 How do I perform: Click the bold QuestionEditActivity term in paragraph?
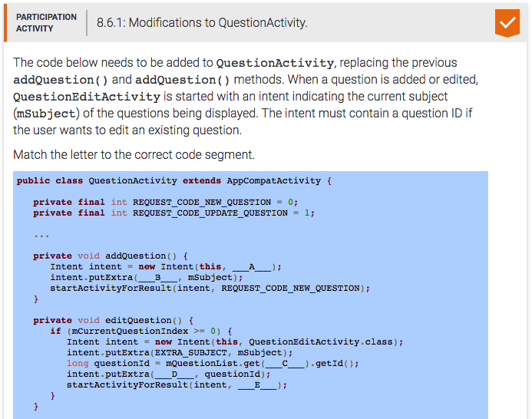click(x=87, y=97)
